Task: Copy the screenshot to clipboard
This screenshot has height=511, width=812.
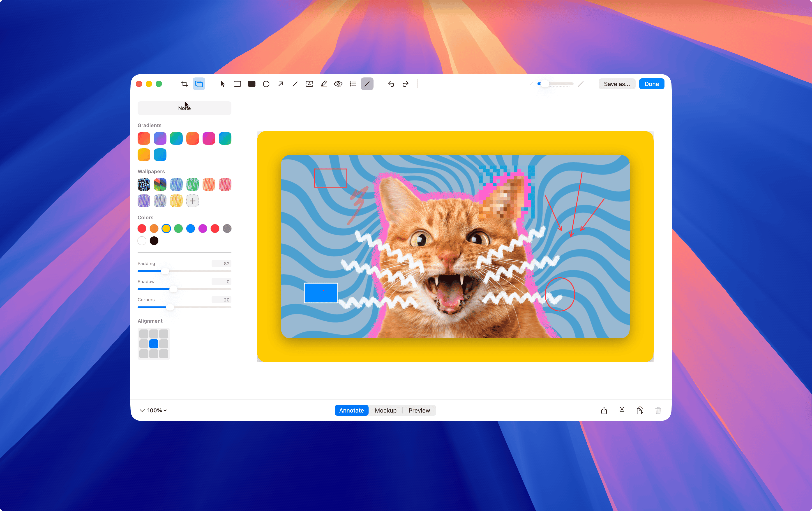Action: 640,411
